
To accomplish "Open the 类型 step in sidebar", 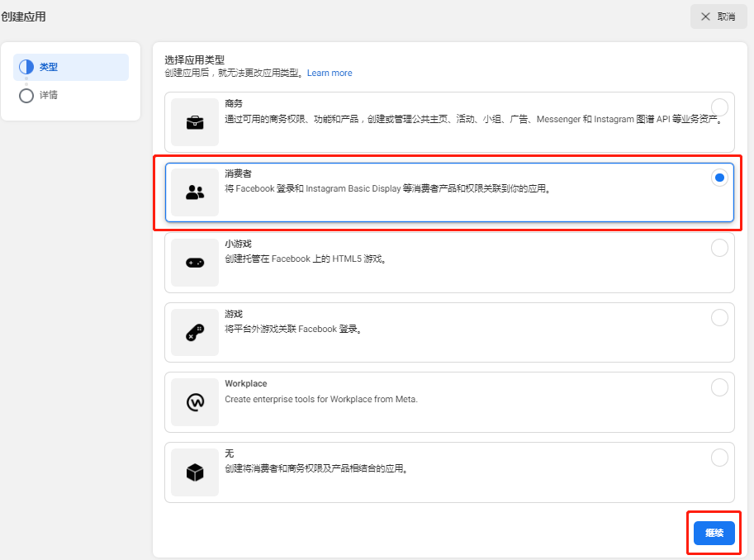I will [x=71, y=68].
